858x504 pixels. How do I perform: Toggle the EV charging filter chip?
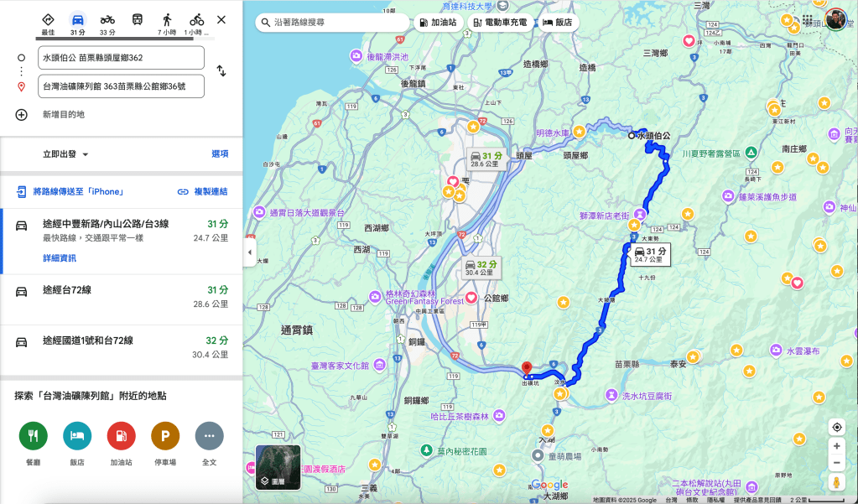[x=500, y=23]
